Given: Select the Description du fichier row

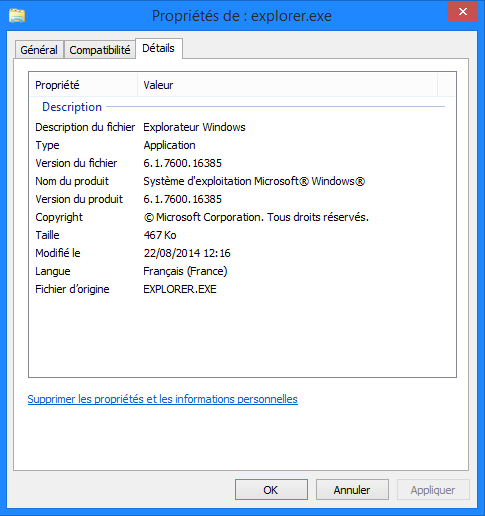Looking at the screenshot, I should [242, 127].
